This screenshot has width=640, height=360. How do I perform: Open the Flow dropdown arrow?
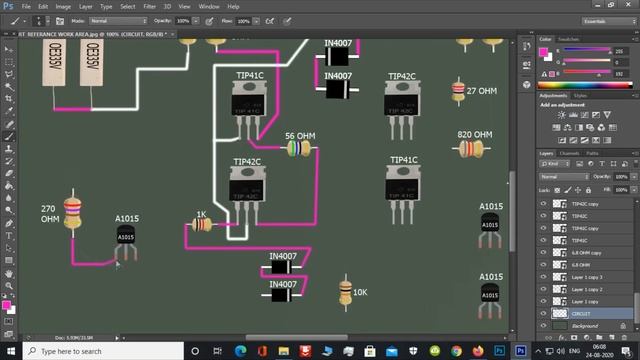coord(256,21)
